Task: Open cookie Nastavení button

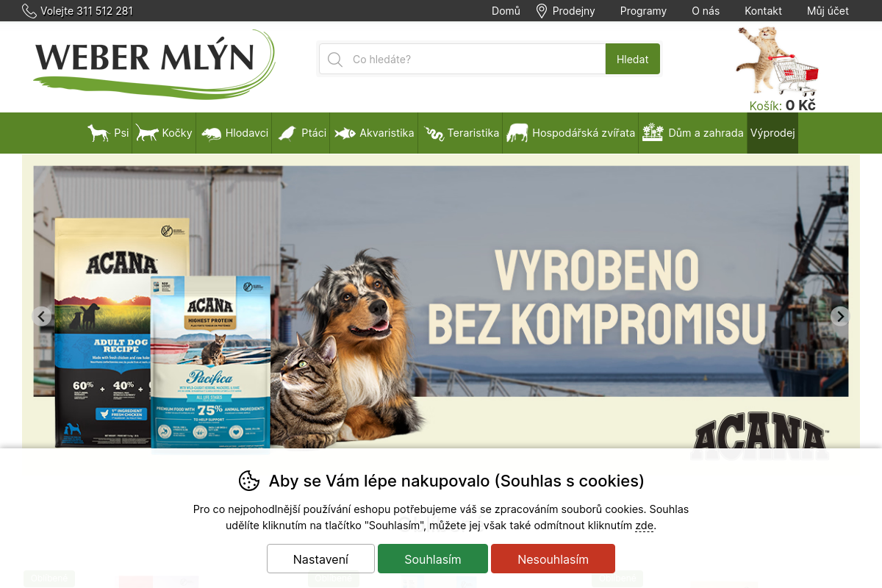Action: click(x=320, y=559)
